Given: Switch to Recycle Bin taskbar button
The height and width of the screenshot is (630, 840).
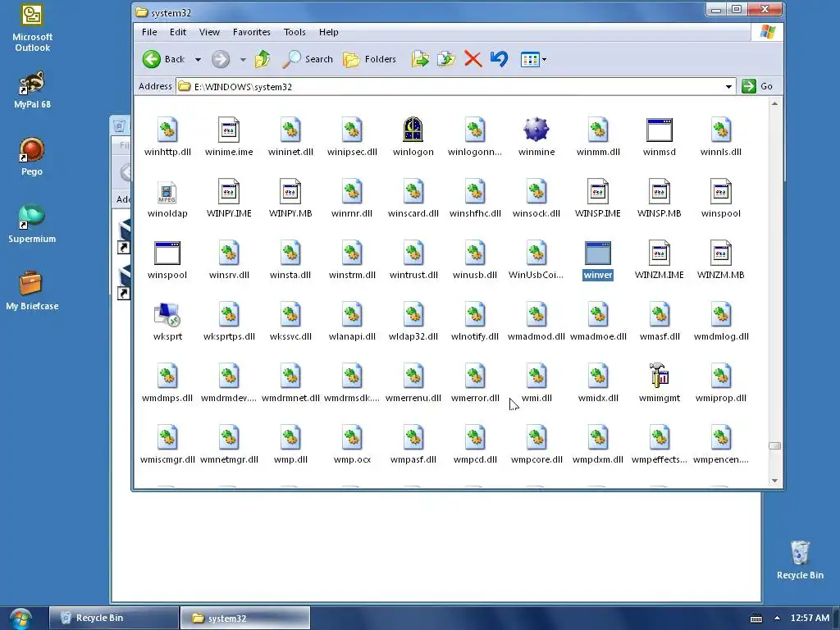Looking at the screenshot, I should pos(113,618).
